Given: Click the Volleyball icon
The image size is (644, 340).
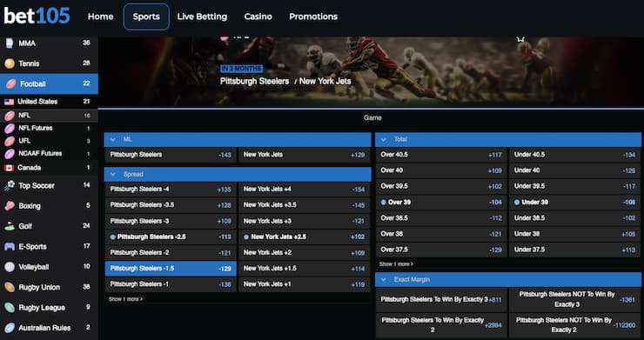Looking at the screenshot, I should [10, 267].
